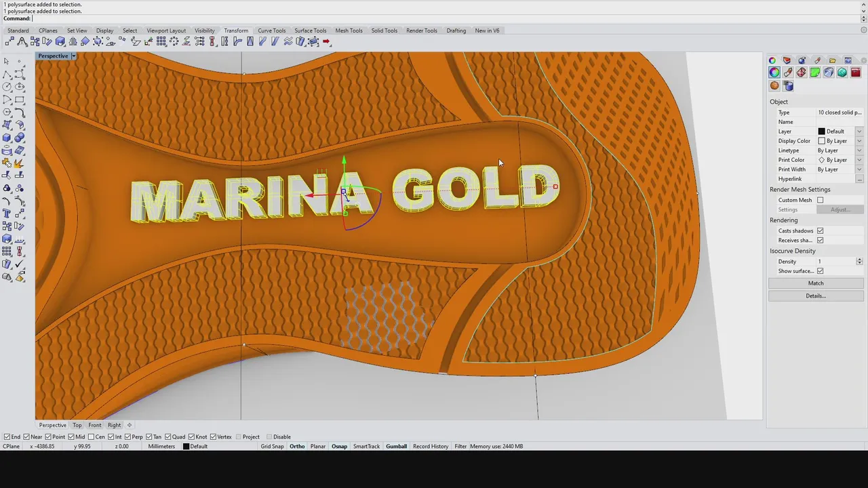Click the Details... button
This screenshot has height=488, width=868.
click(x=816, y=296)
